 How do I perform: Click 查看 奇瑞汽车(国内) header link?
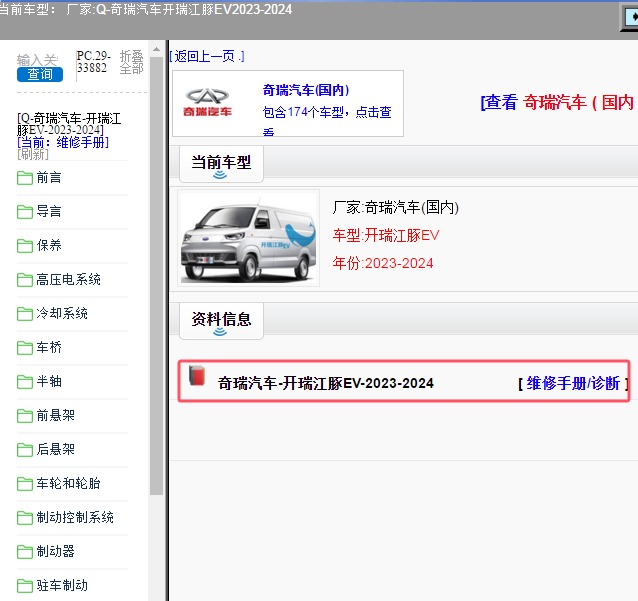coord(558,102)
